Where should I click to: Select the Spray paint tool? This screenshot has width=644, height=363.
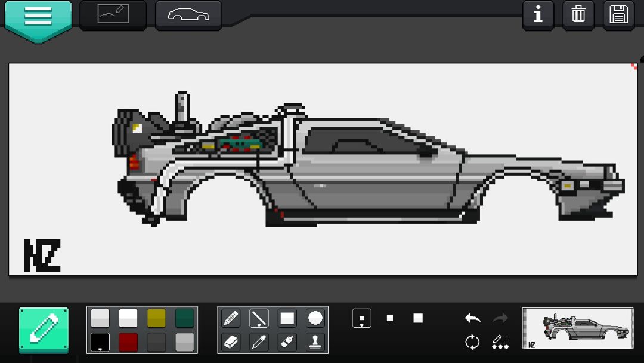tap(287, 342)
